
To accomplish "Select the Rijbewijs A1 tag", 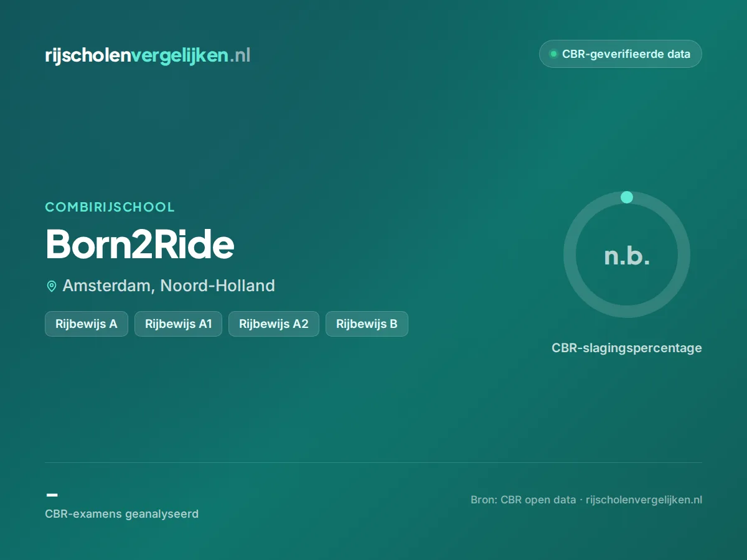I will pos(178,324).
